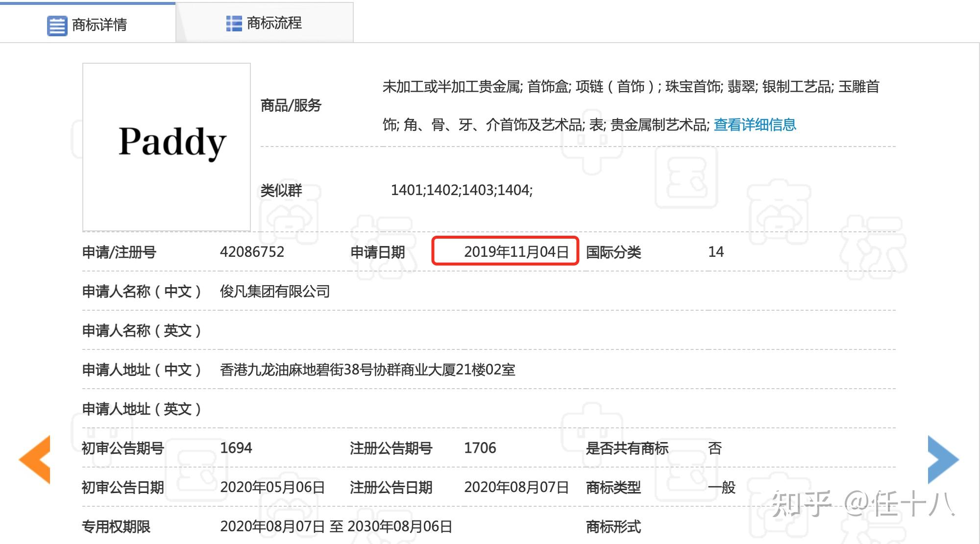Click preliminary announcement date 2020年05月06日
This screenshot has height=544, width=980.
[x=272, y=487]
